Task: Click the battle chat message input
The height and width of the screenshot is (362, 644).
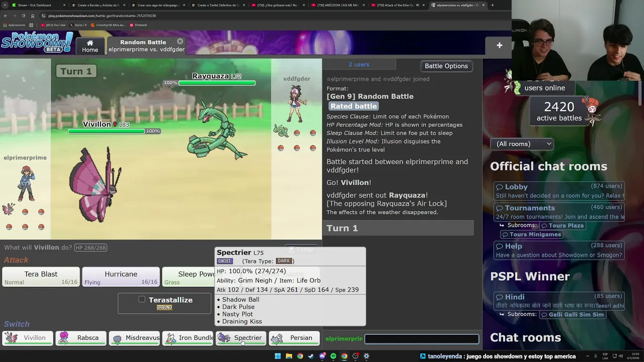Action: (x=422, y=339)
